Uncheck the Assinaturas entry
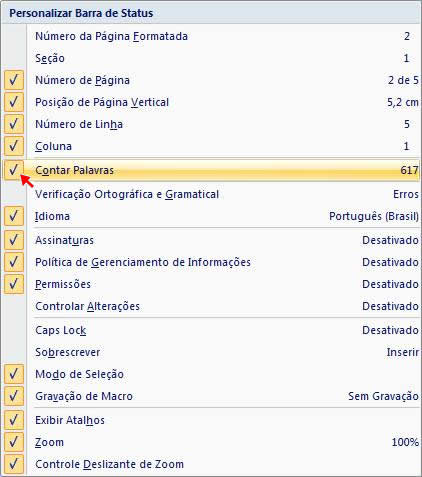The image size is (422, 477). [x=211, y=240]
